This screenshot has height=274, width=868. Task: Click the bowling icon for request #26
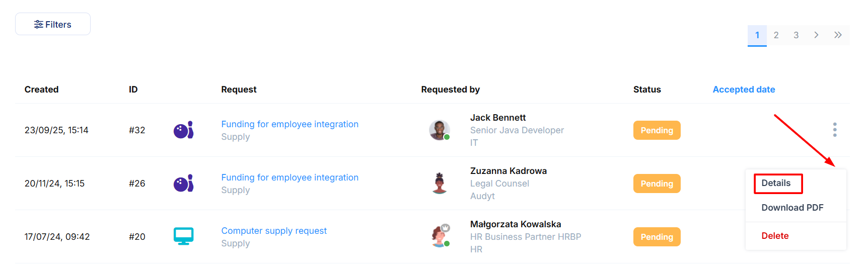point(183,184)
